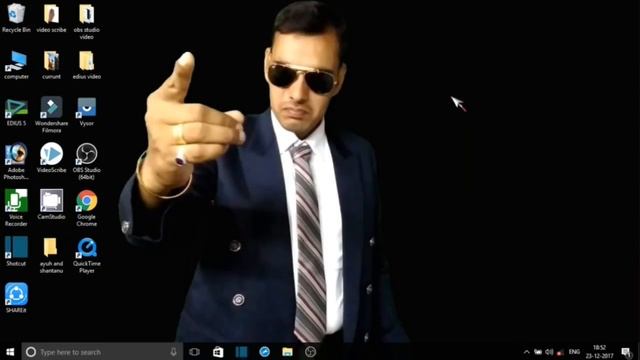
Task: Change the ENG input language
Action: click(574, 352)
